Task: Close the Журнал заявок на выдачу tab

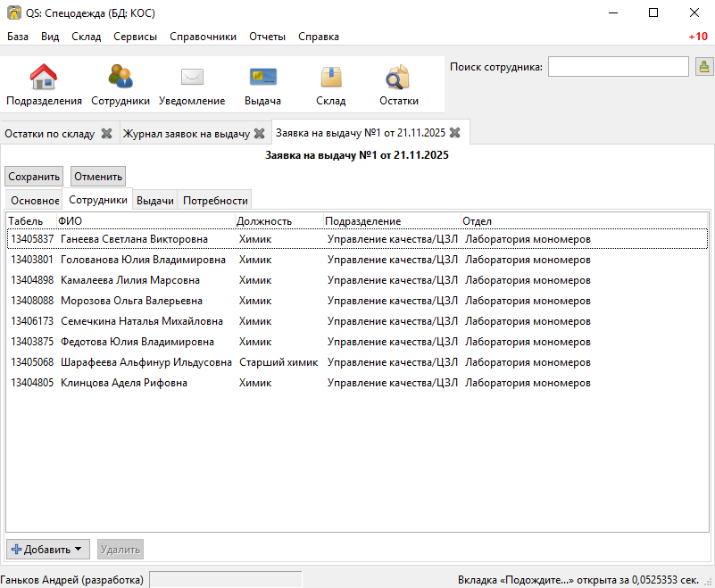Action: click(259, 133)
